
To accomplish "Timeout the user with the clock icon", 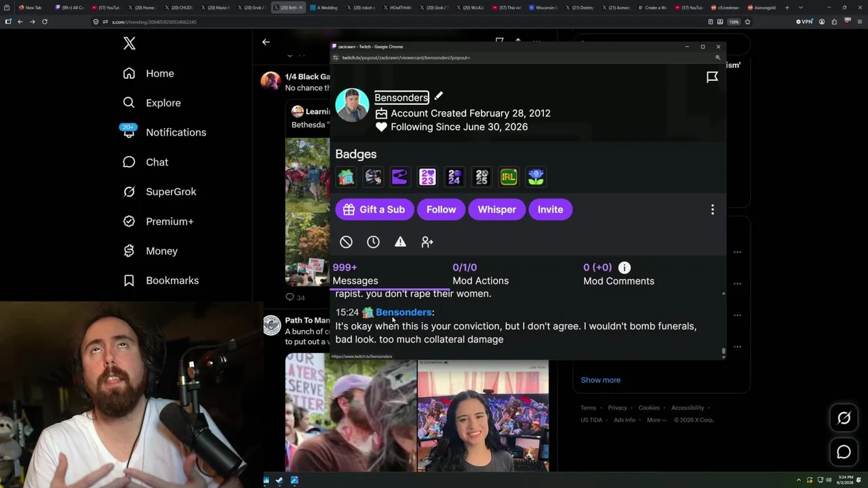I will tap(373, 242).
